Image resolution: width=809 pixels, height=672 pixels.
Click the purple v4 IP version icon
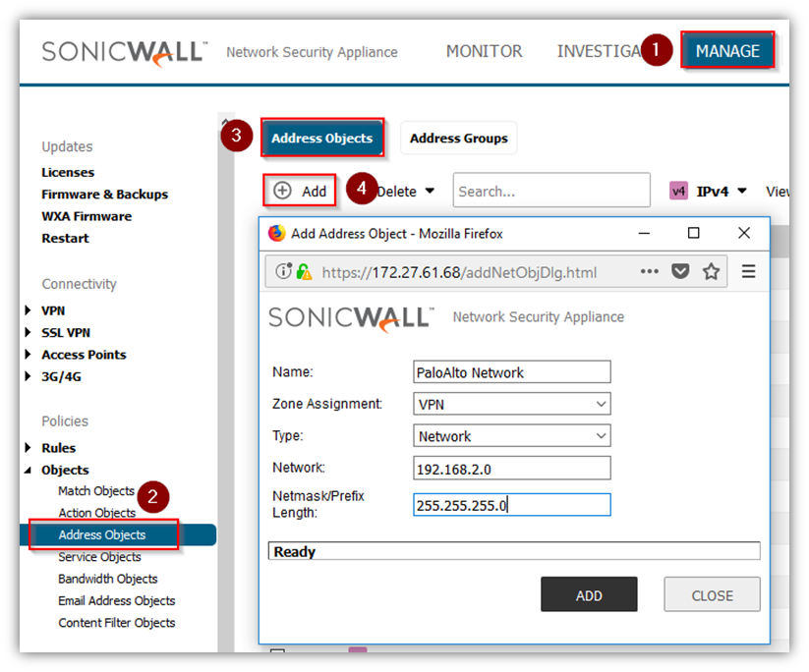click(x=678, y=192)
